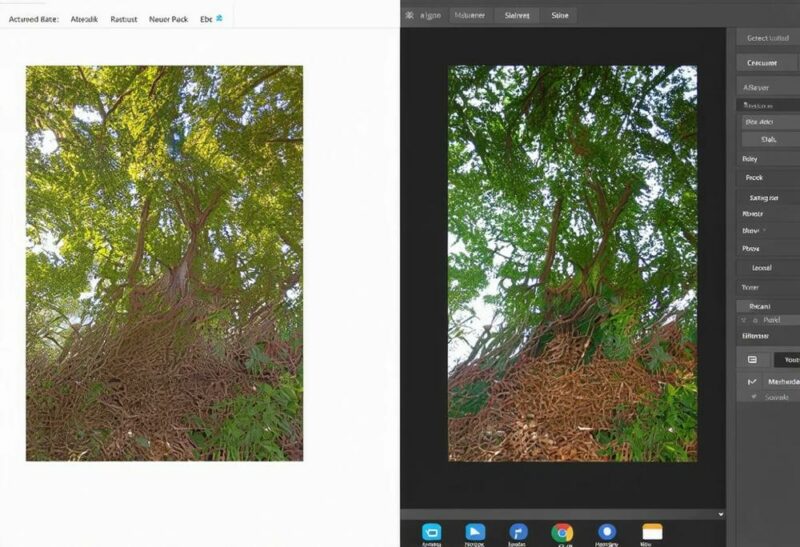Select the Stine tab

pyautogui.click(x=560, y=15)
